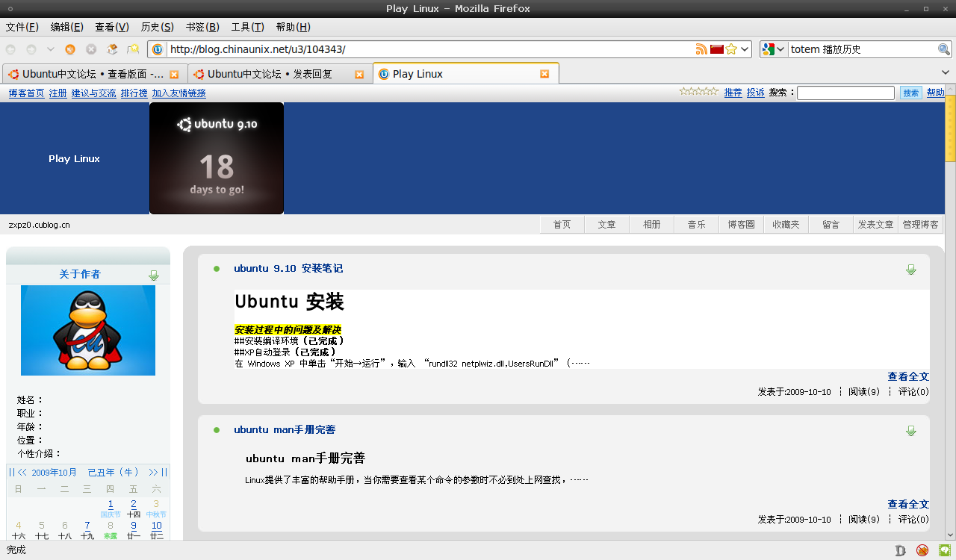Image resolution: width=956 pixels, height=560 pixels.
Task: Click the site identity icon in the address bar
Action: point(158,49)
